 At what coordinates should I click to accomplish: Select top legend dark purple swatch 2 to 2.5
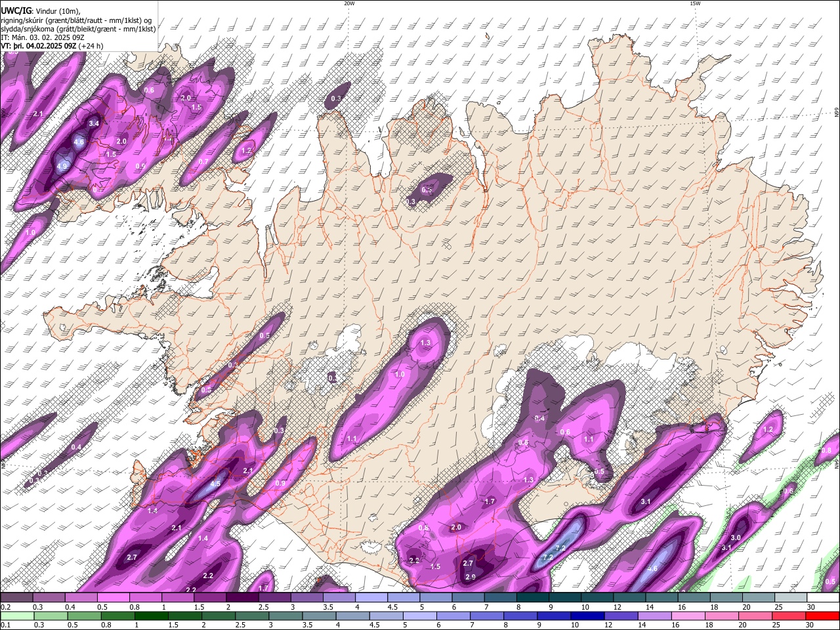coord(242,597)
